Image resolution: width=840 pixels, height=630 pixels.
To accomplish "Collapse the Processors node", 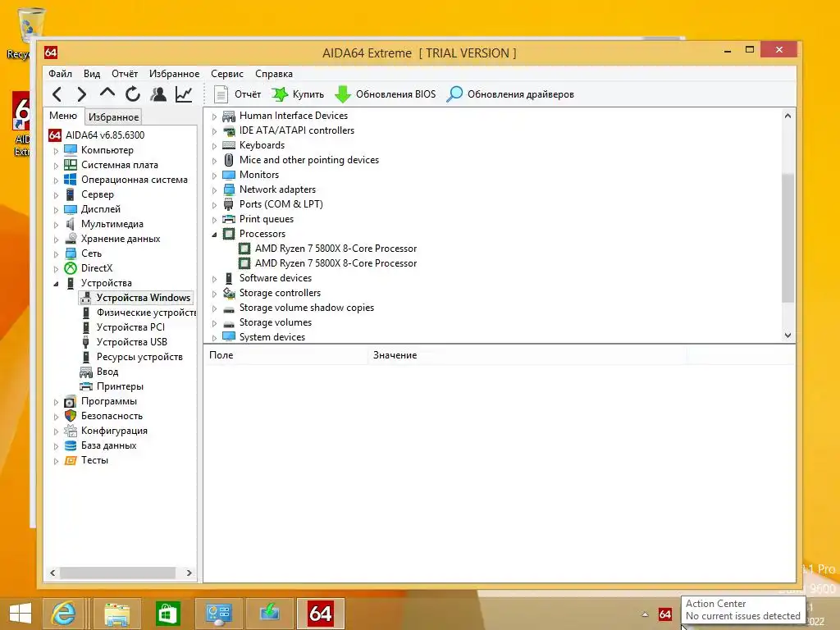I will click(214, 234).
